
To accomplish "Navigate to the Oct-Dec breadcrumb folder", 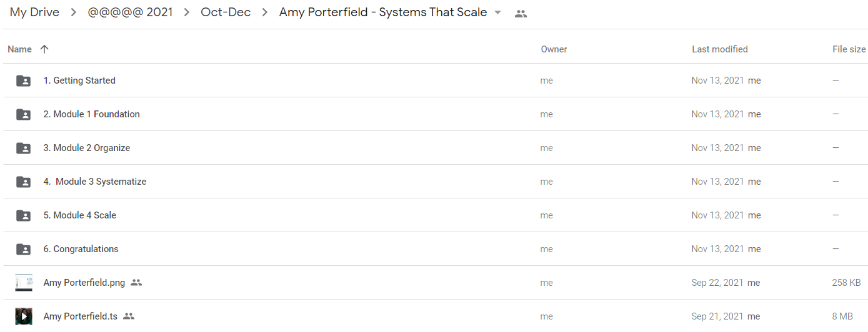I will [226, 12].
